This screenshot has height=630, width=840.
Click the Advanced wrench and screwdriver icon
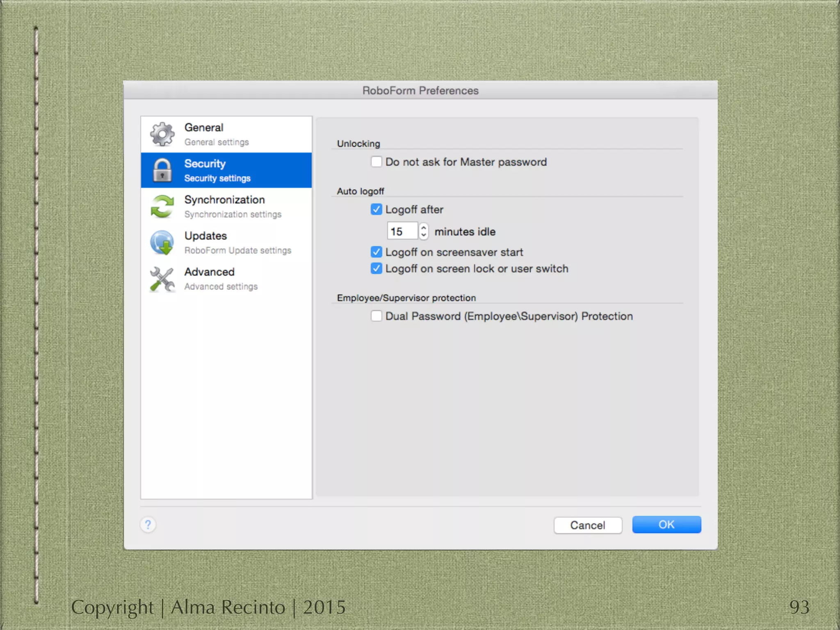(x=162, y=279)
